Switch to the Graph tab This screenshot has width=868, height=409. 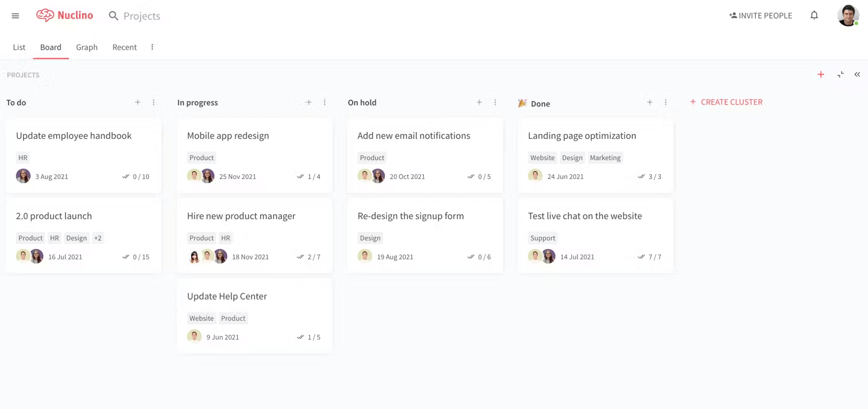86,47
